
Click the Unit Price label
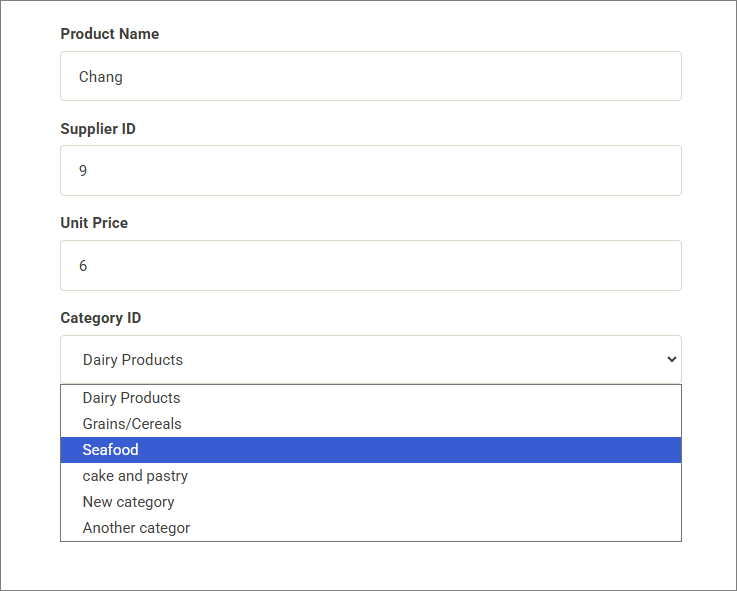[94, 223]
